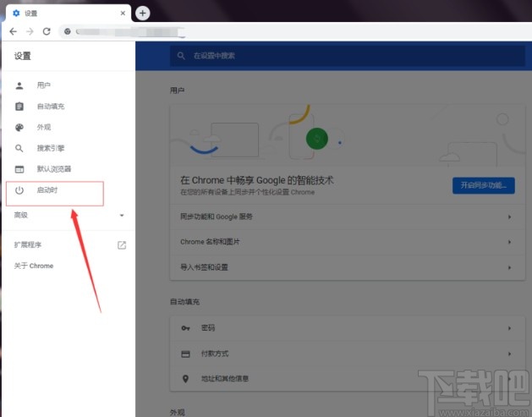Image resolution: width=532 pixels, height=417 pixels.
Task: Reload the page with refresh icon
Action: click(47, 31)
